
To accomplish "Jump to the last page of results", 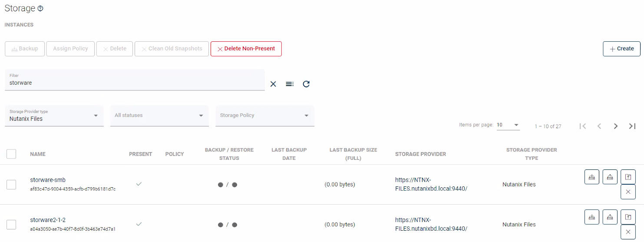I will (632, 126).
